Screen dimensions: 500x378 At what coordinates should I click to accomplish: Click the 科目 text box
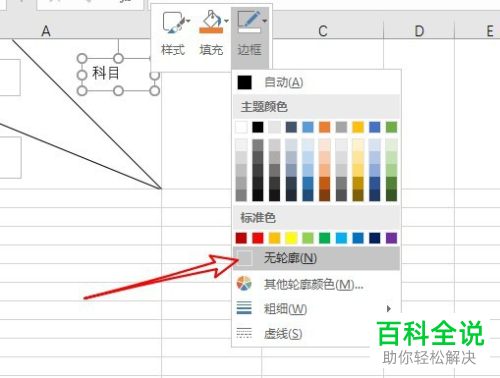(x=118, y=74)
